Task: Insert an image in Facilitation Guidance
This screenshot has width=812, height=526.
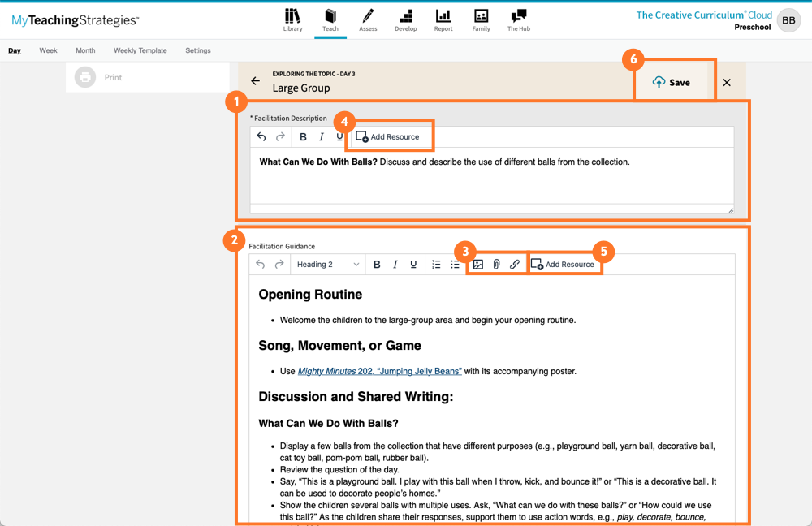Action: click(x=478, y=264)
